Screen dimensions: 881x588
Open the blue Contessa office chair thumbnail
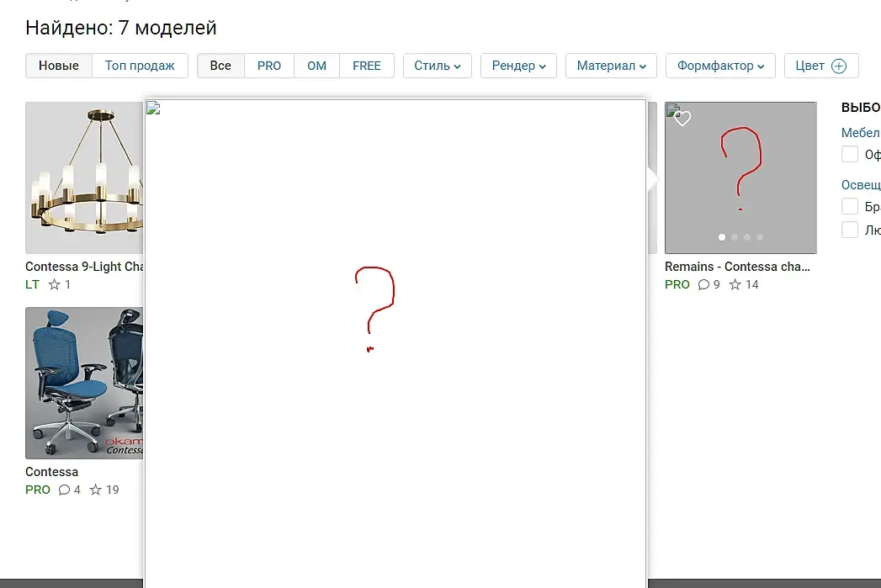[84, 383]
